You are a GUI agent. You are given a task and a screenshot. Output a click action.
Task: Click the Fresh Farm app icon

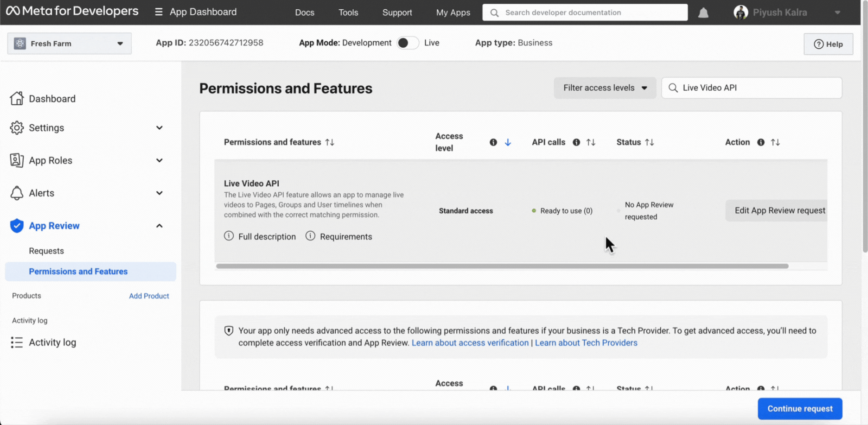click(x=20, y=44)
